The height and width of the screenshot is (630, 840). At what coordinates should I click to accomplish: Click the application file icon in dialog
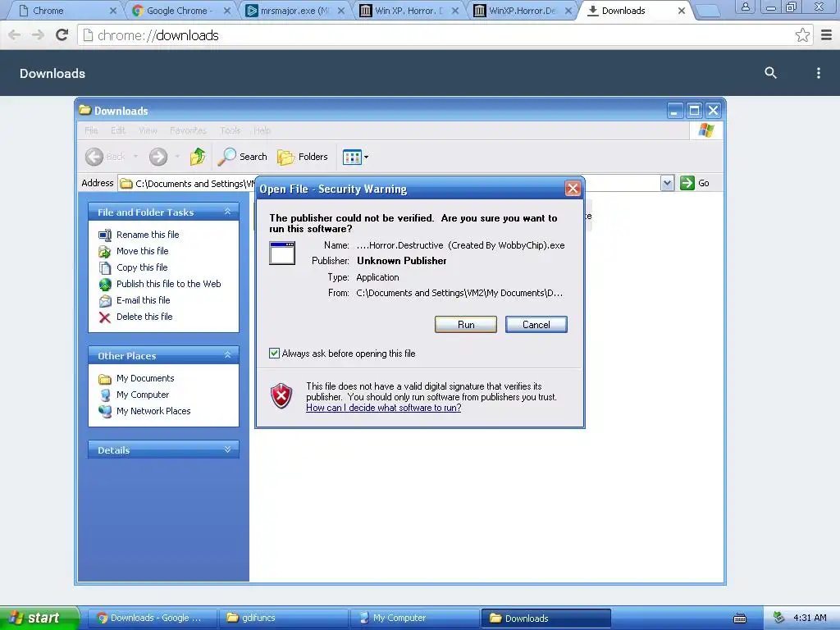[282, 253]
